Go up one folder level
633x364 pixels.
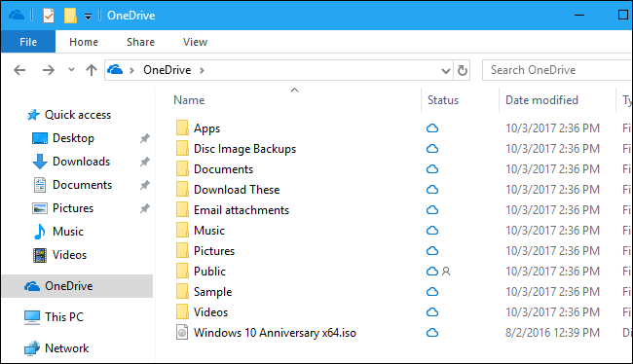(92, 70)
